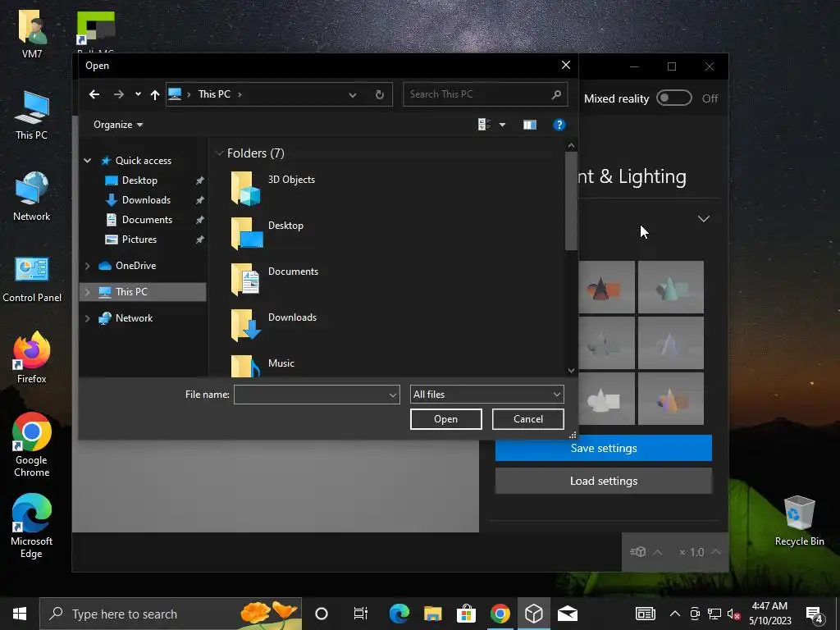
Task: Open the Google Chrome desktop shortcut
Action: click(x=32, y=444)
